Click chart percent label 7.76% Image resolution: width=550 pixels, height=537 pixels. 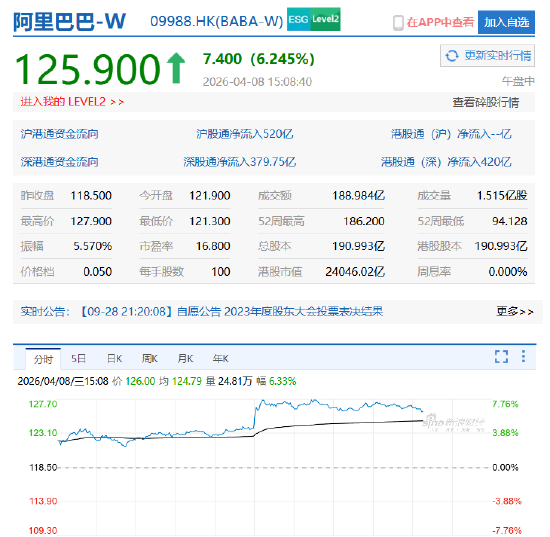click(505, 404)
